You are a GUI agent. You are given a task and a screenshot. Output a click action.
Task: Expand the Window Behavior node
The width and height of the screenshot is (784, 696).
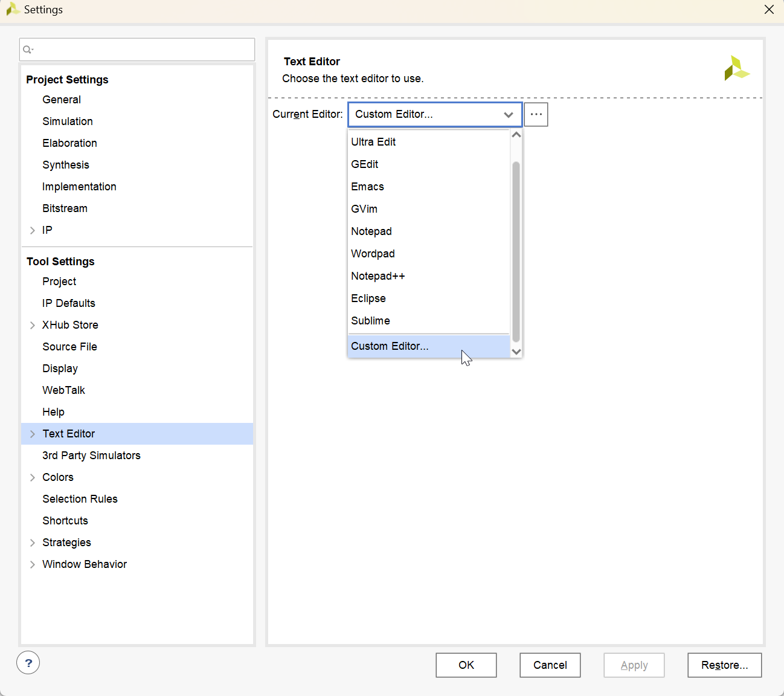(33, 564)
